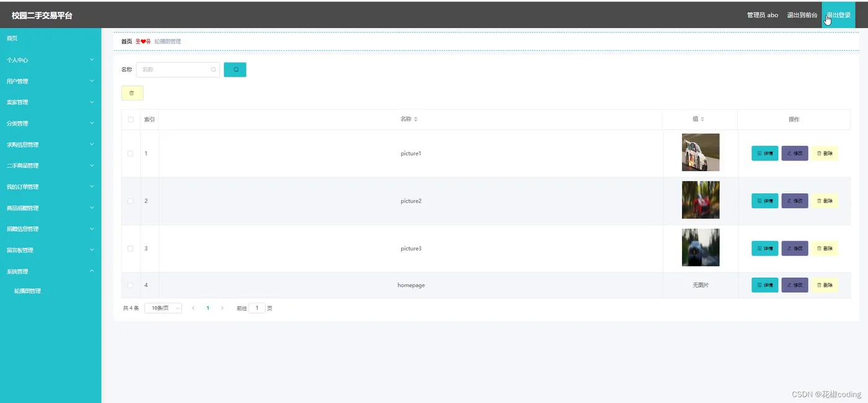868x403 pixels.
Task: Tick the checkbox for the homepage row
Action: pyautogui.click(x=131, y=285)
